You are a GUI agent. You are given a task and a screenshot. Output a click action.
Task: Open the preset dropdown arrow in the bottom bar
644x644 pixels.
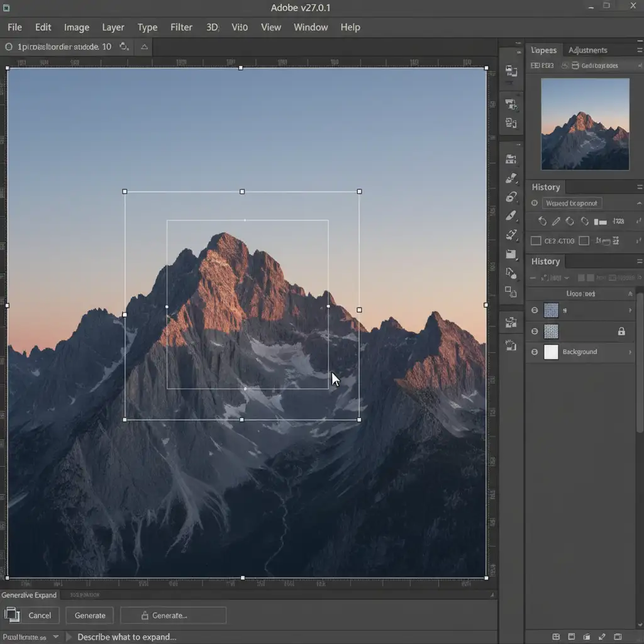tap(55, 636)
